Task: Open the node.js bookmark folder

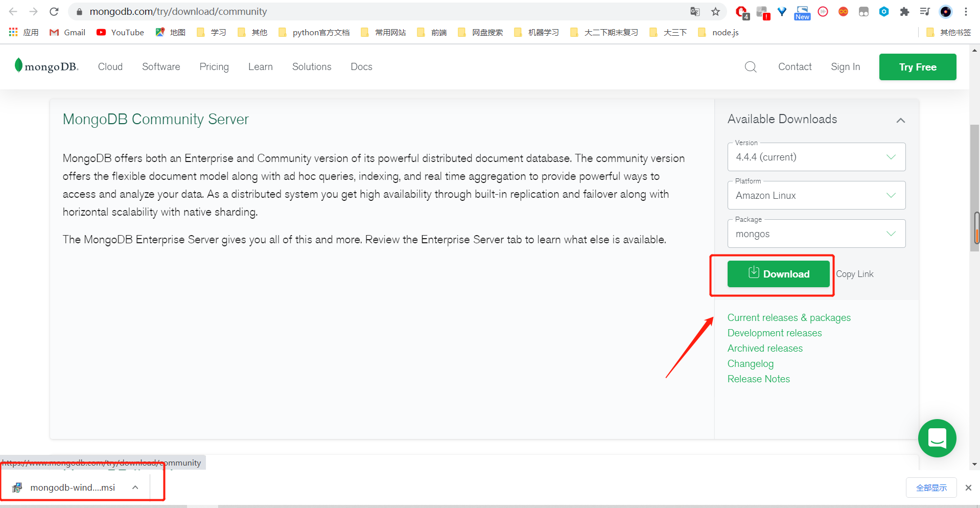Action: [x=718, y=32]
